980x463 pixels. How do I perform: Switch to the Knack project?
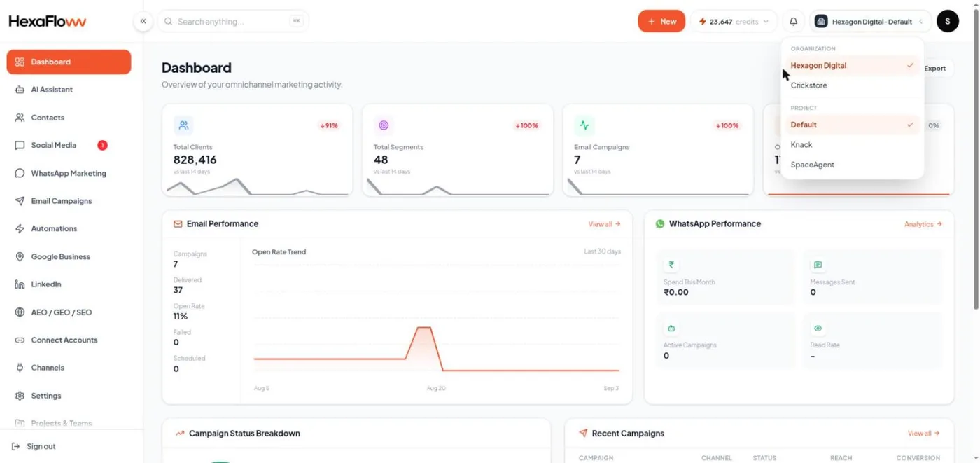tap(852, 145)
